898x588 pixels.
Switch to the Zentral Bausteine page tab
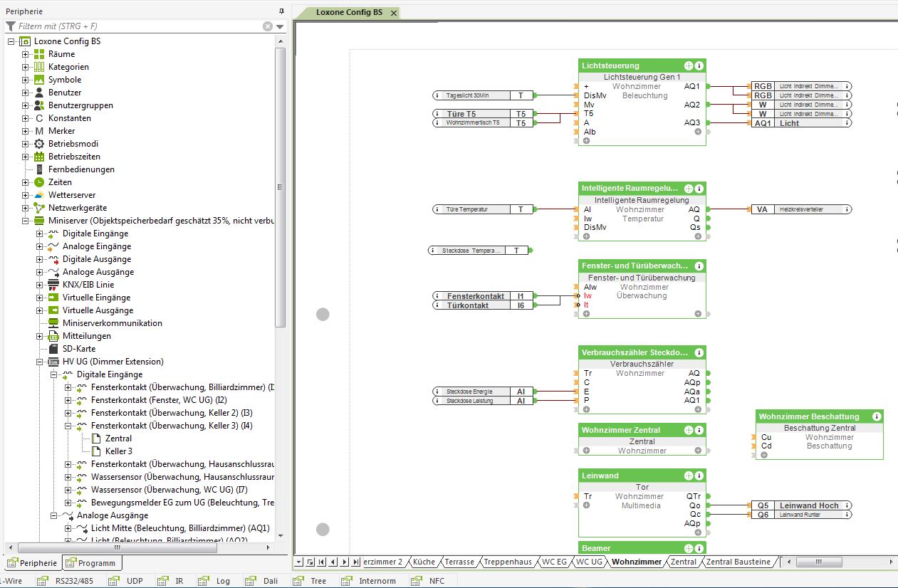point(738,562)
